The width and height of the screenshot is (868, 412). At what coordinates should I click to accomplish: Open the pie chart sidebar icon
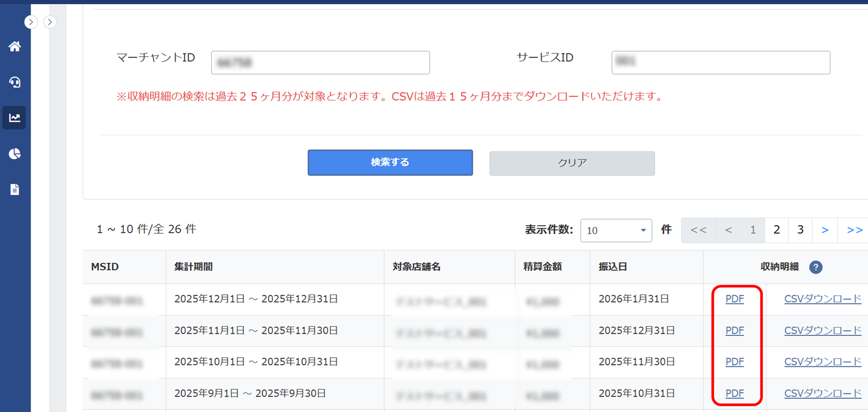click(x=15, y=153)
